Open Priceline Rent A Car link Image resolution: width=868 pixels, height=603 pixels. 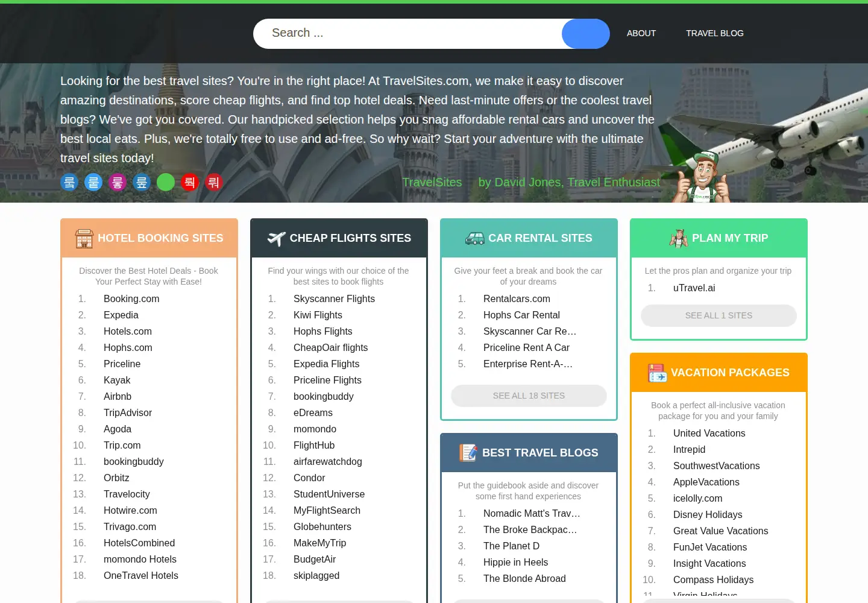526,347
